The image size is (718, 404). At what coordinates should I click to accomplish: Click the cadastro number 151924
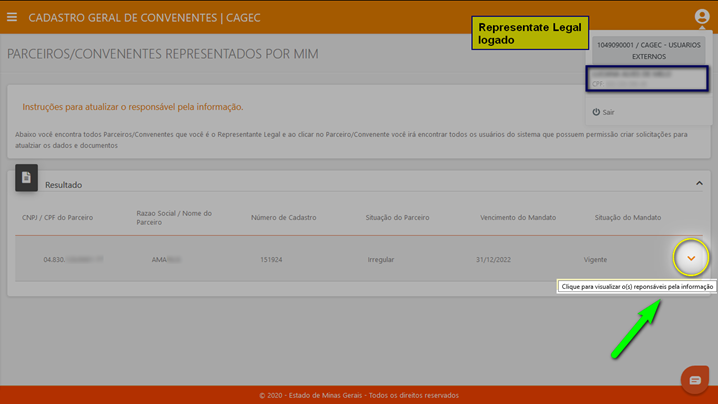click(x=271, y=259)
